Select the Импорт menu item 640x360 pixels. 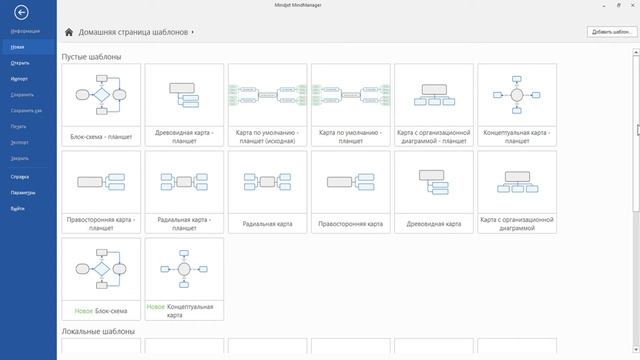coord(19,79)
